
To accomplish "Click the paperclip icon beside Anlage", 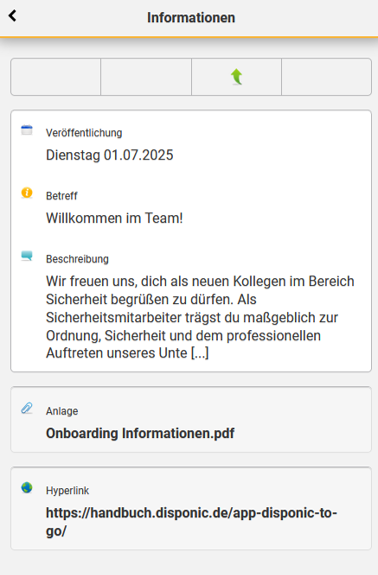I will point(27,408).
